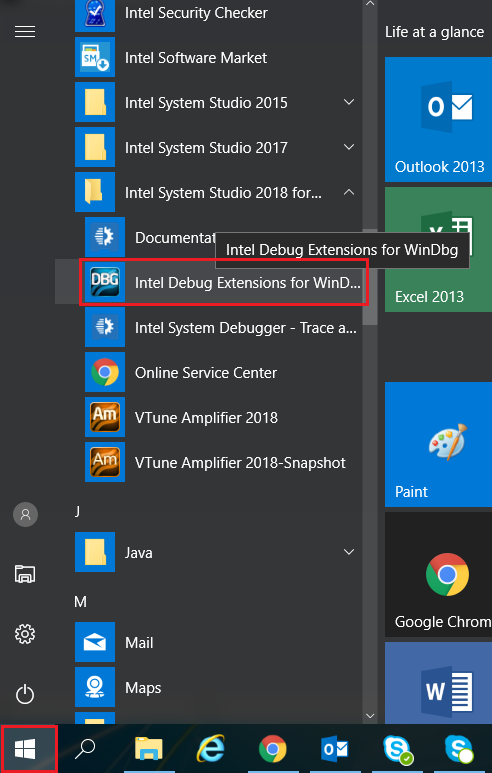The height and width of the screenshot is (773, 492).
Task: Launch VTune Amplifier 2018-Snapshot icon
Action: coord(105,462)
